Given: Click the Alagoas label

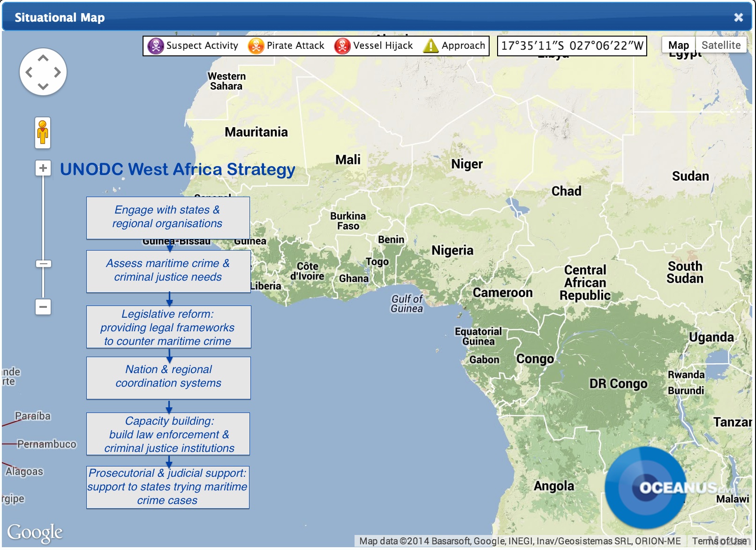Looking at the screenshot, I should click(x=24, y=472).
